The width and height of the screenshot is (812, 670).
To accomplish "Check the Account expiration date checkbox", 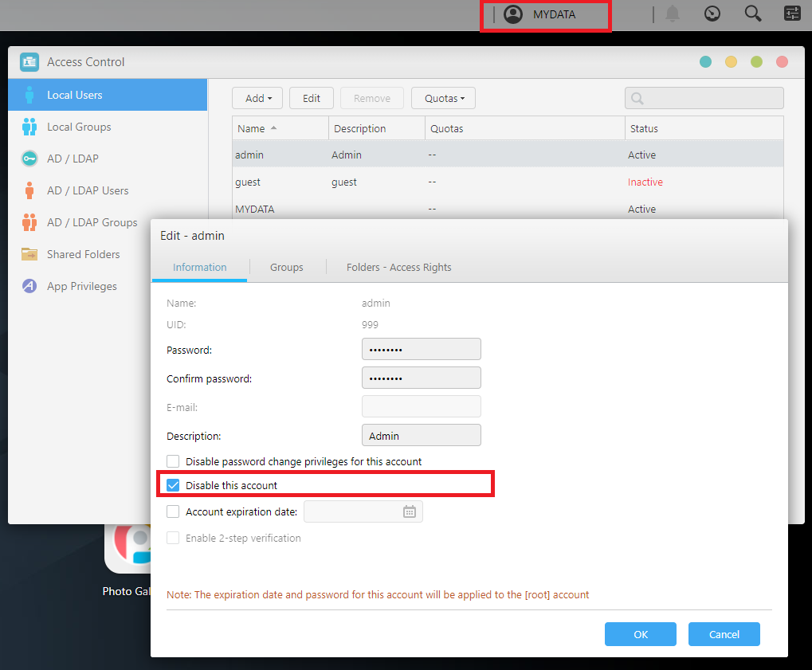I will [x=173, y=512].
